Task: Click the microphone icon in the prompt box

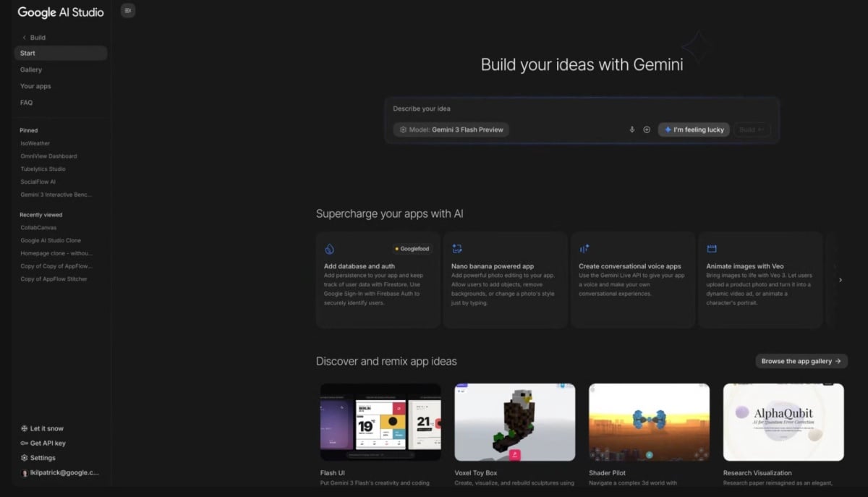Action: (x=631, y=129)
